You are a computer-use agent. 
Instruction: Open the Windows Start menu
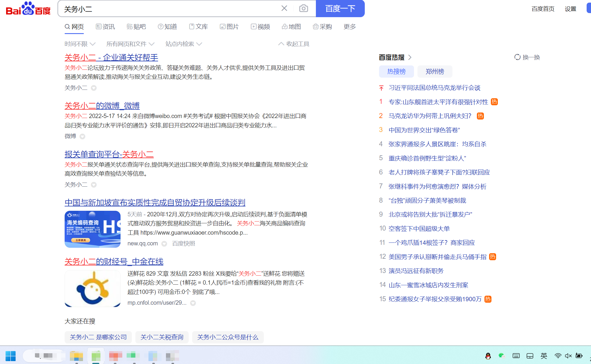(10, 356)
